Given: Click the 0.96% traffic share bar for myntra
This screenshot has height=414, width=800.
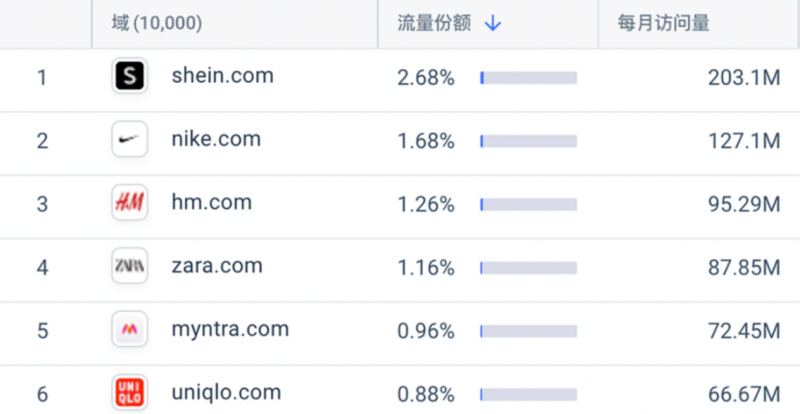Looking at the screenshot, I should pyautogui.click(x=529, y=331).
